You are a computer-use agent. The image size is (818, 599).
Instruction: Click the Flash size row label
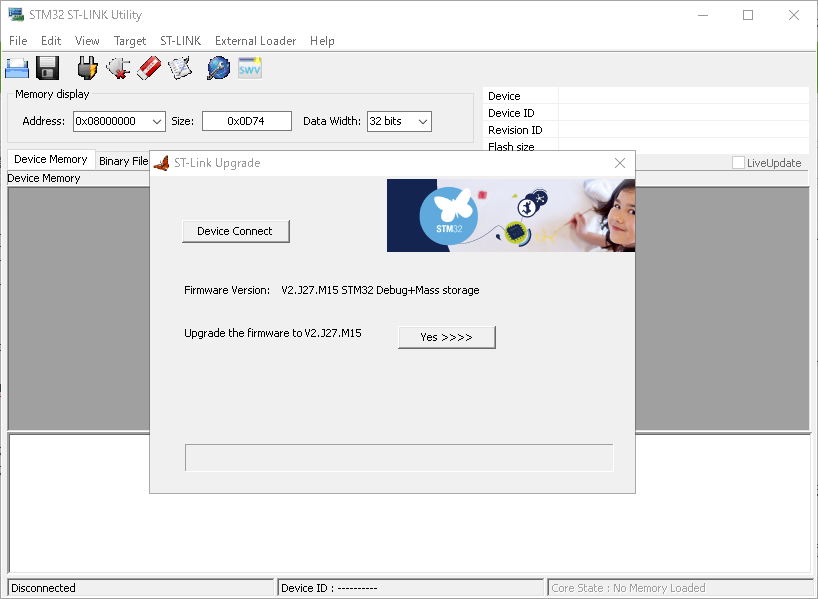pos(511,147)
